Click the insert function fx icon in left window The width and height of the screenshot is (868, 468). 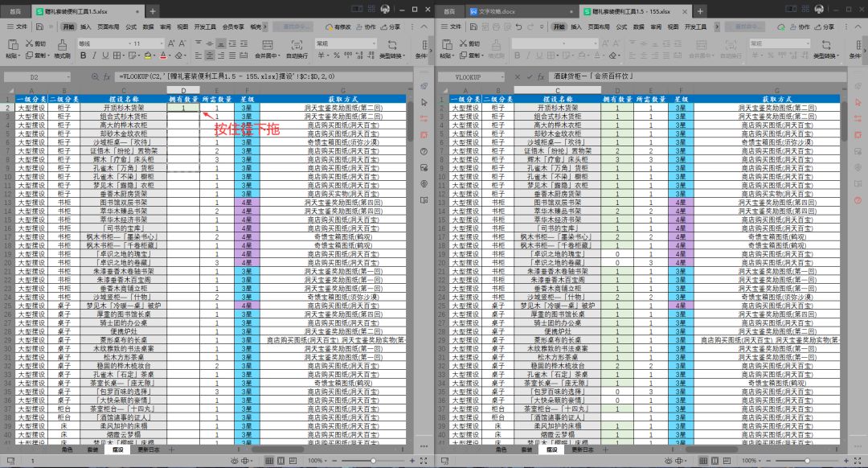107,77
